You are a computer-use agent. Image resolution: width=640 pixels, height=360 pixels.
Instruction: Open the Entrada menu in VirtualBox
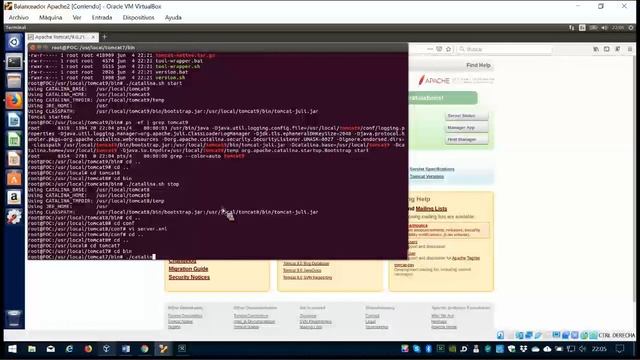tap(102, 18)
